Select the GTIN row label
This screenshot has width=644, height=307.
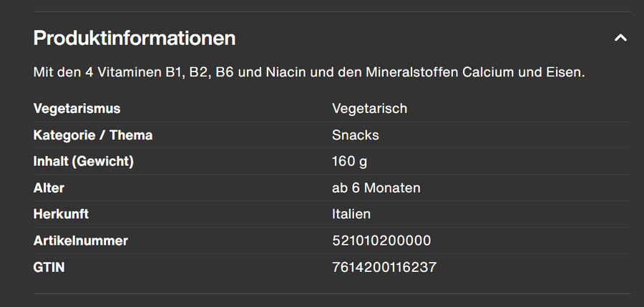tap(49, 268)
